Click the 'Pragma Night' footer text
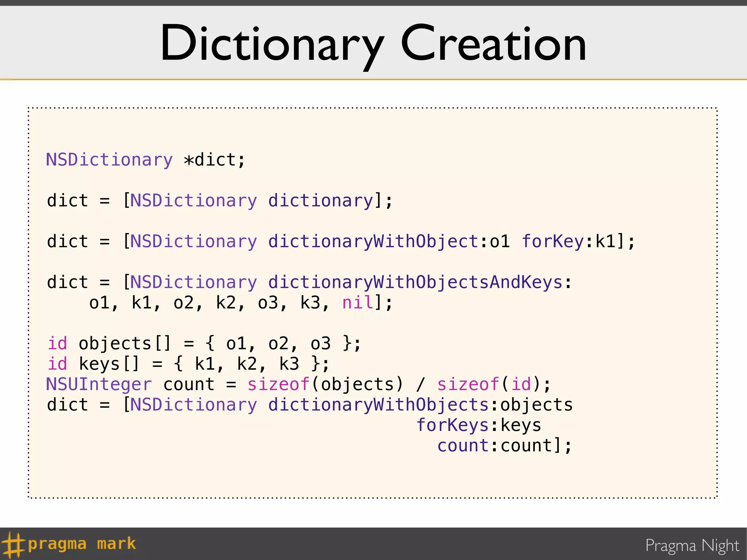Screen dimensions: 747x560 click(692, 546)
